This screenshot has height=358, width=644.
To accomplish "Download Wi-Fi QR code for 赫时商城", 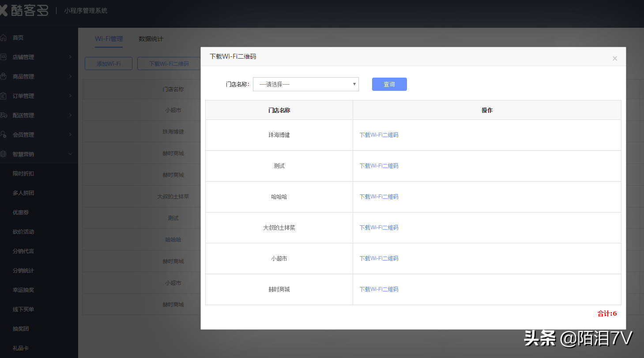I will (x=379, y=289).
